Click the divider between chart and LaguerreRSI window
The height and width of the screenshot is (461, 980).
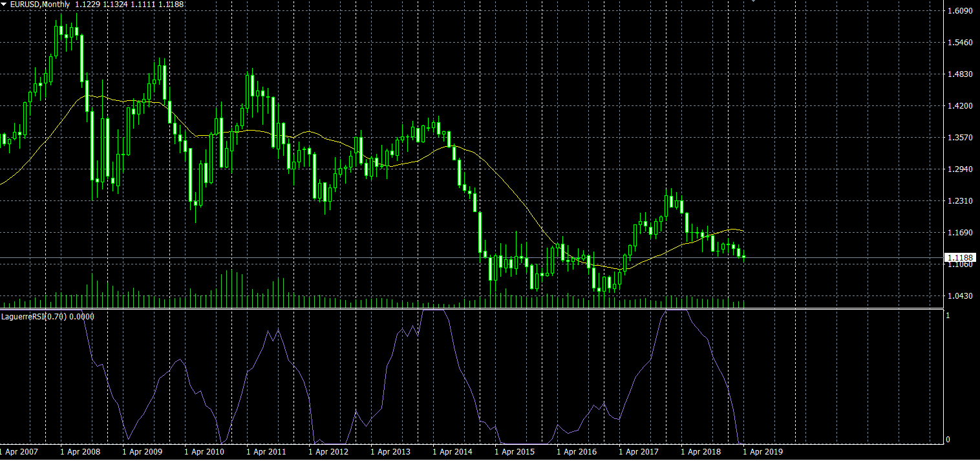(x=471, y=309)
